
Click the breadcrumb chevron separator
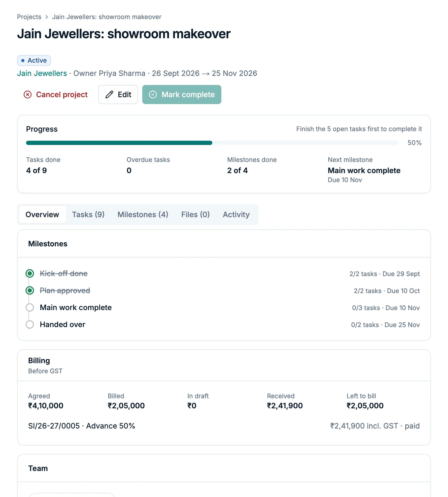(47, 17)
